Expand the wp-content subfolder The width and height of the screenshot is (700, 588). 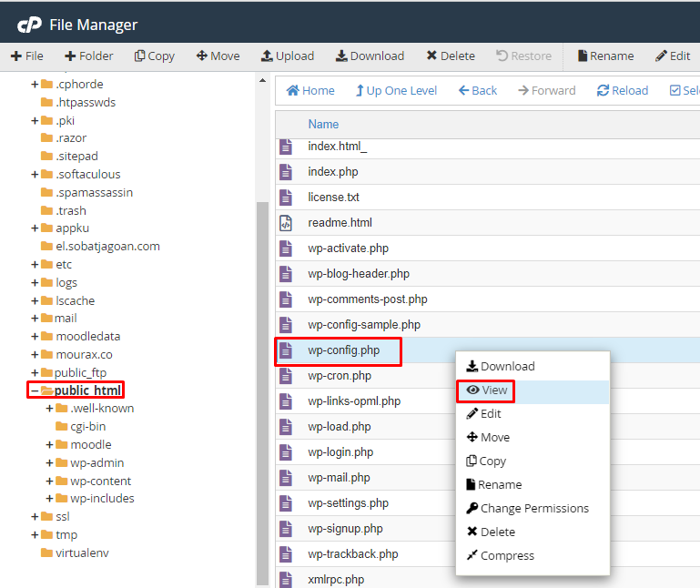tap(49, 482)
